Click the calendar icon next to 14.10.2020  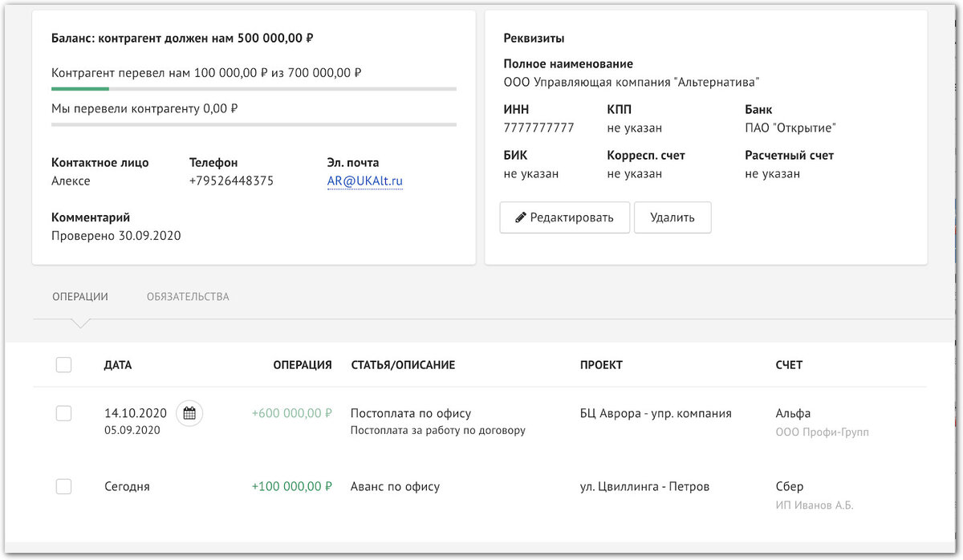[189, 414]
